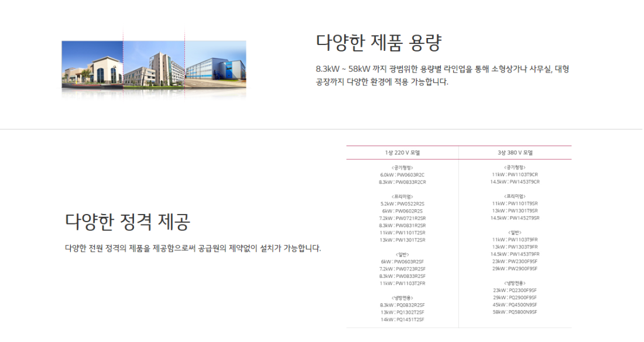Click the '13kW : PW1301T9SR' entry

pos(515,211)
